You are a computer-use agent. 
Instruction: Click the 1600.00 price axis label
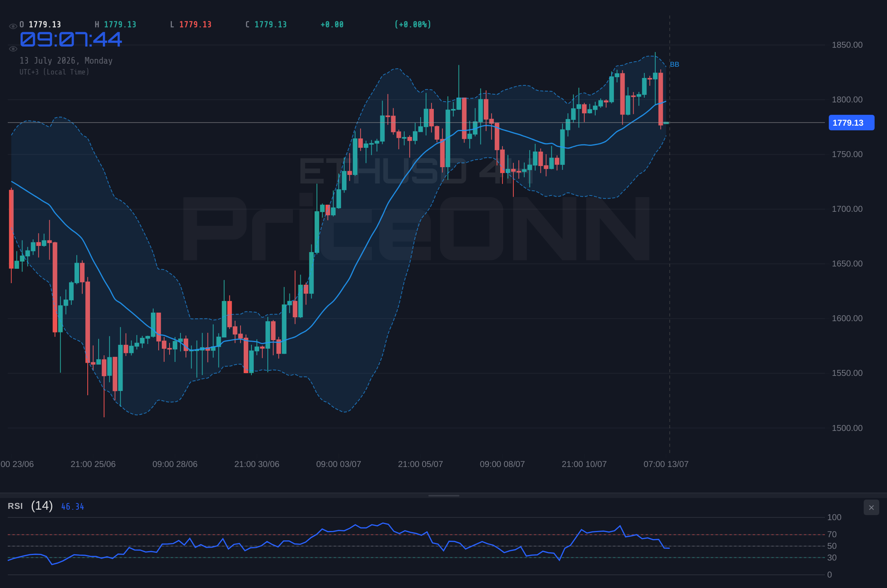(847, 318)
